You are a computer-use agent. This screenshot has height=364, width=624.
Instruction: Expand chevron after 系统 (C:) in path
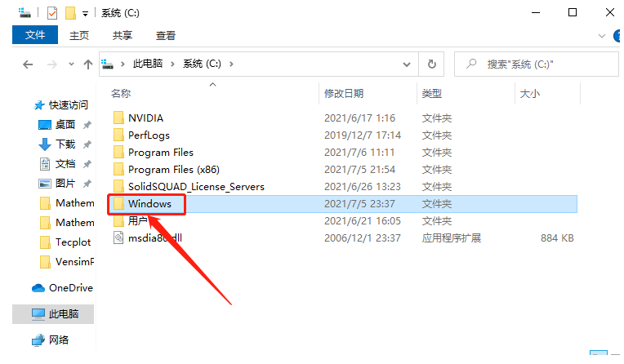click(x=231, y=64)
